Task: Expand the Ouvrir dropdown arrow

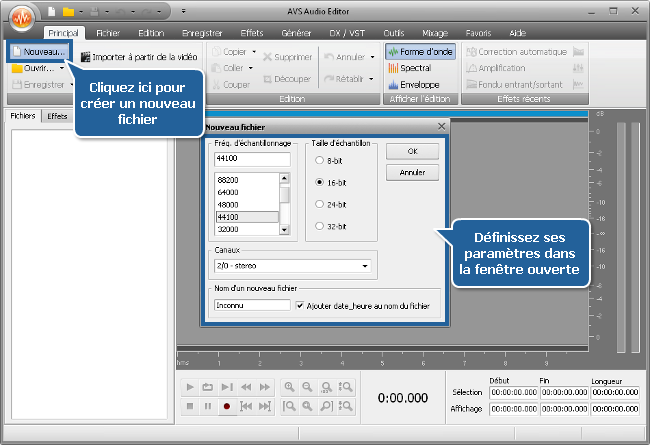Action: click(61, 69)
